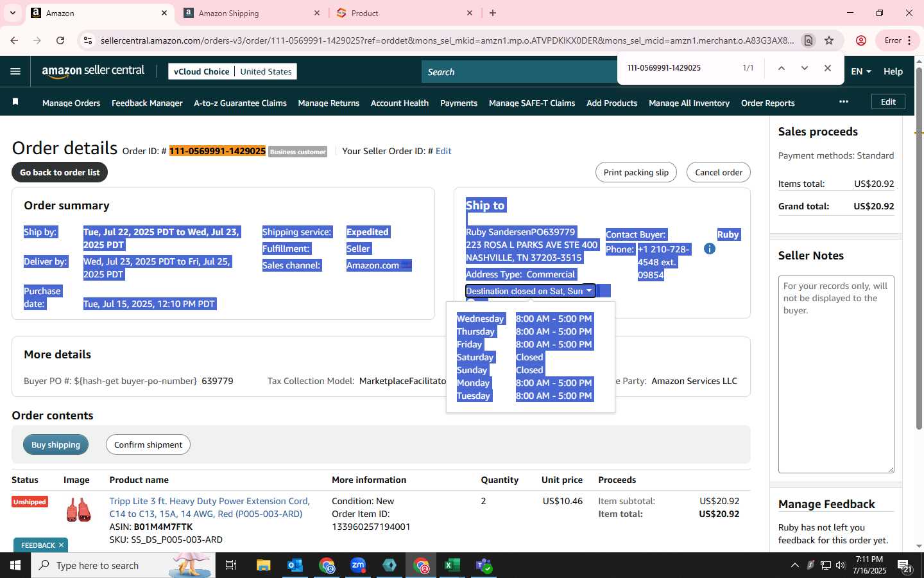Open a new browser tab
The width and height of the screenshot is (924, 578).
tap(493, 13)
